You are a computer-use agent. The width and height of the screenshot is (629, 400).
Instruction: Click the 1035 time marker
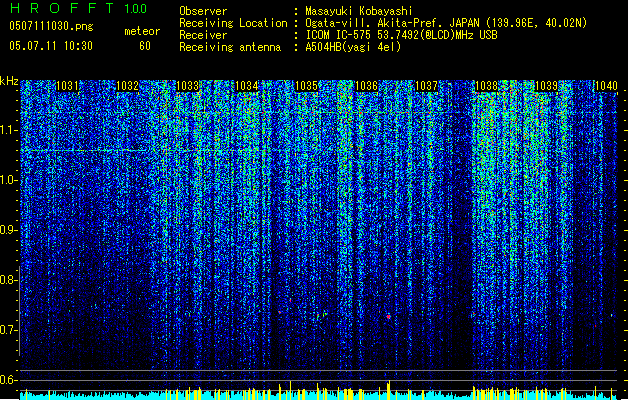coord(306,86)
